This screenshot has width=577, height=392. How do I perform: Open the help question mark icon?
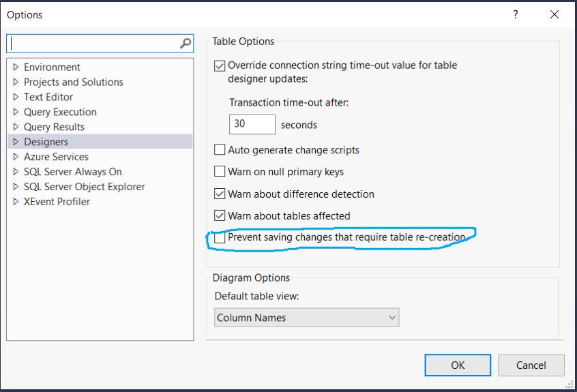coord(516,14)
